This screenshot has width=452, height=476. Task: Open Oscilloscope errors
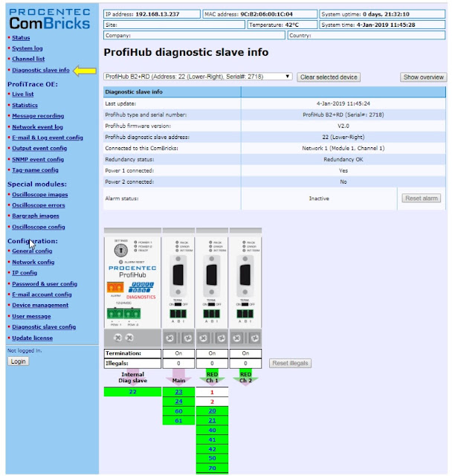[x=39, y=205]
